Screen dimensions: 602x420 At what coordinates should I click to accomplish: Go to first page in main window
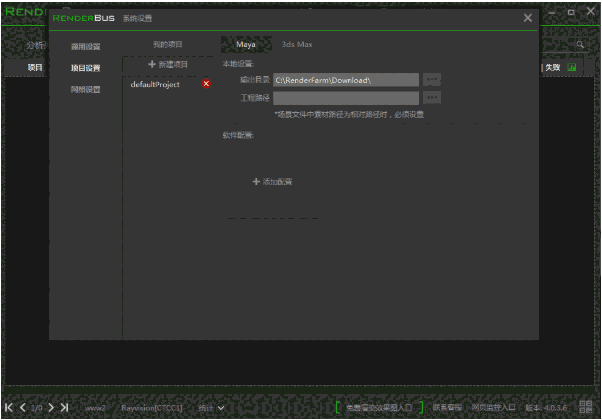pos(9,407)
